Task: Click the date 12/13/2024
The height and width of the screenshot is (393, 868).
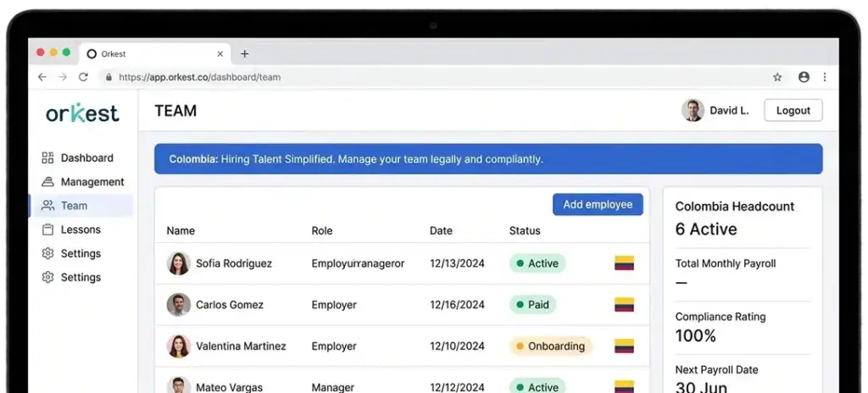Action: point(457,263)
